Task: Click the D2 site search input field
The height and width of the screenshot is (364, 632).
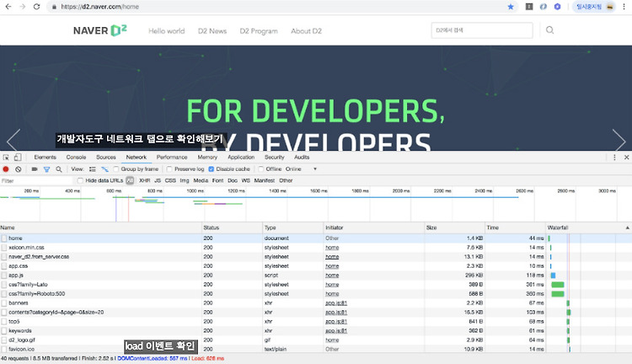Action: (x=482, y=30)
